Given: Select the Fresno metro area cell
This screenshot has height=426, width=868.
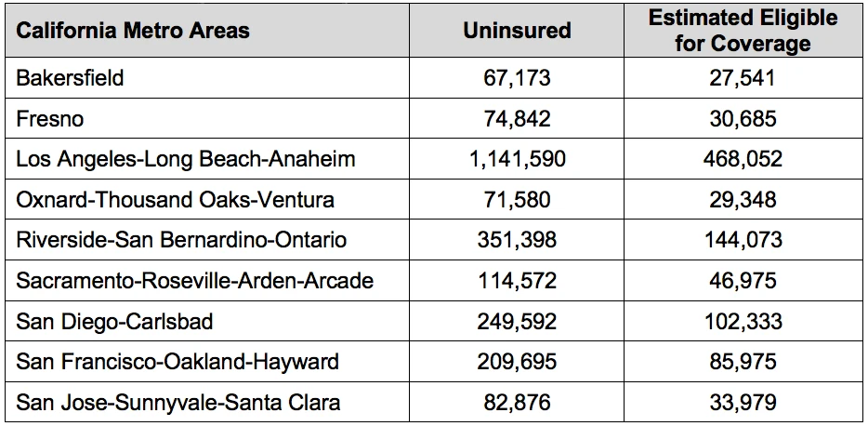Looking at the screenshot, I should point(50,118).
